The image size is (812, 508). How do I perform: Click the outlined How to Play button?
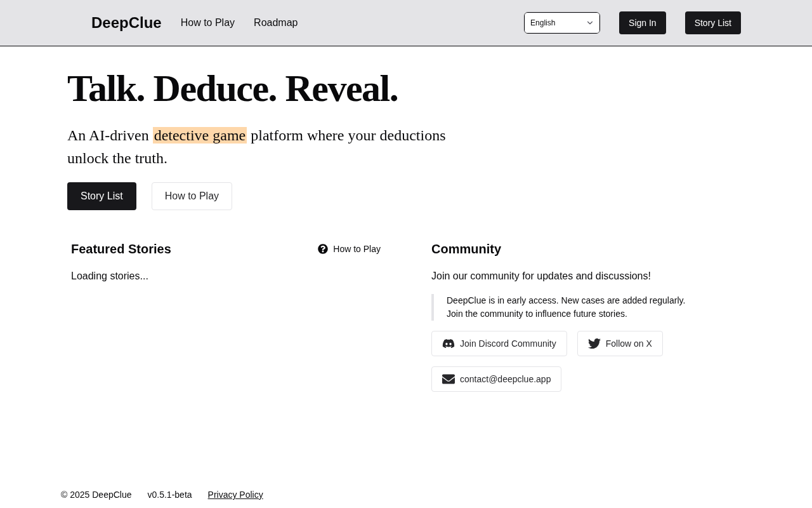click(192, 196)
